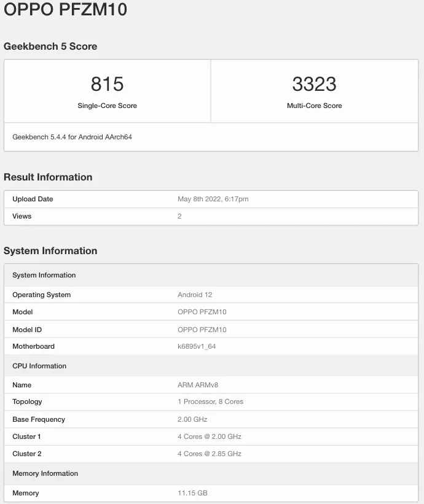Click the multi-core score value 3323

coord(314,84)
